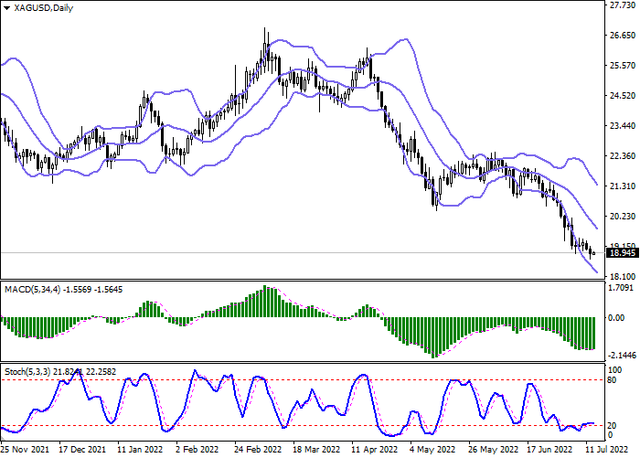
Task: Click the 11 Jul 2022 date label
Action: [608, 450]
